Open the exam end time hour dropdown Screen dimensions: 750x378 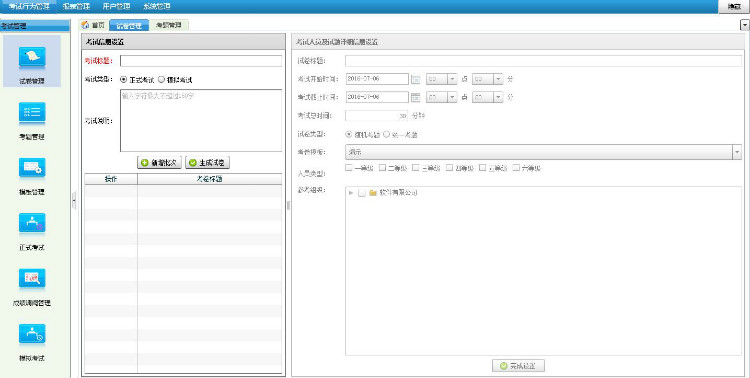pos(452,97)
